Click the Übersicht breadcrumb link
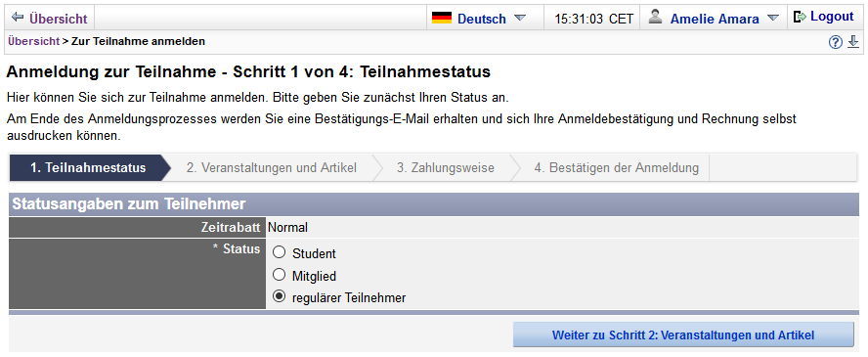868x357 pixels. [33, 41]
